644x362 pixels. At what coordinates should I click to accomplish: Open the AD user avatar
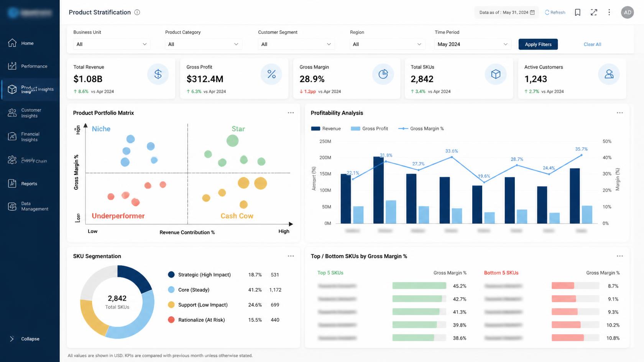click(628, 12)
